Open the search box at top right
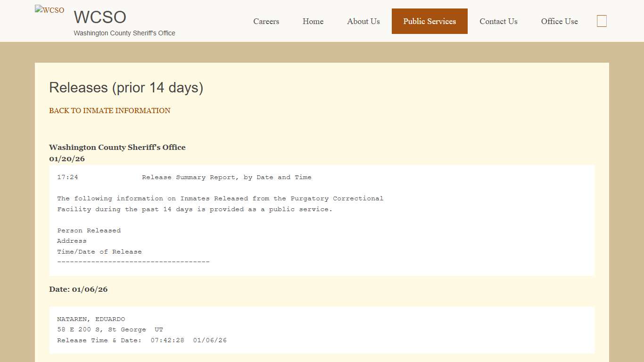The image size is (644, 362). click(x=602, y=21)
